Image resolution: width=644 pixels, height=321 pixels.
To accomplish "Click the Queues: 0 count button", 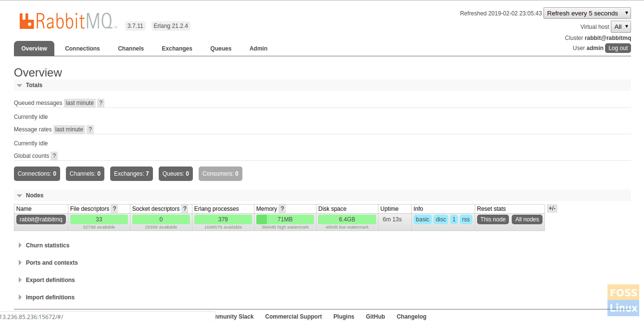I will (x=176, y=174).
